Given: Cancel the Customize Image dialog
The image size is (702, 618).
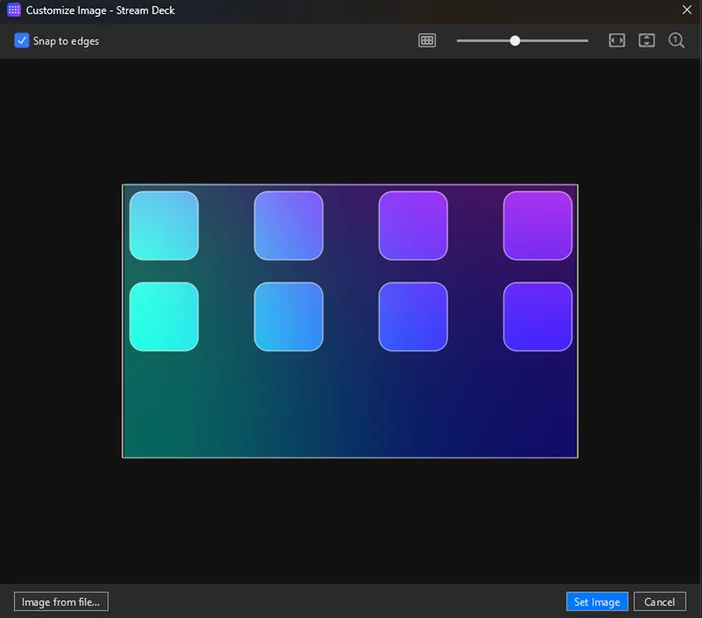Looking at the screenshot, I should [x=659, y=601].
